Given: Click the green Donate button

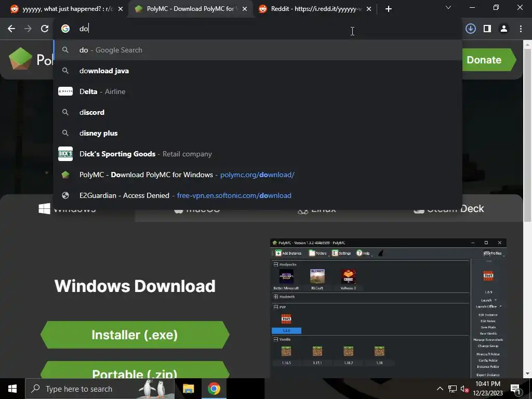Looking at the screenshot, I should coord(488,60).
